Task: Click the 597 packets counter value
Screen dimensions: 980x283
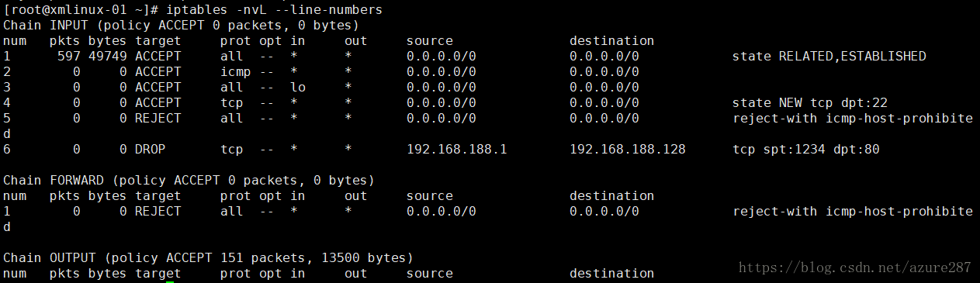Action: pyautogui.click(x=68, y=57)
